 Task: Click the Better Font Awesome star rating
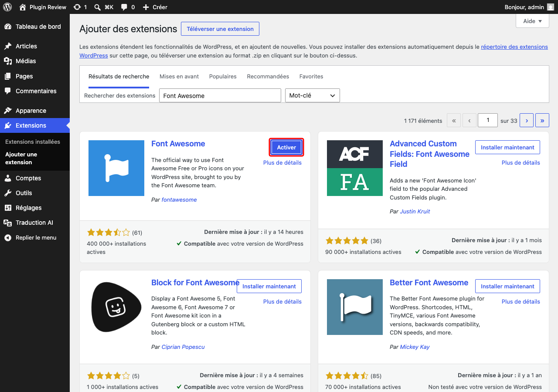(347, 375)
